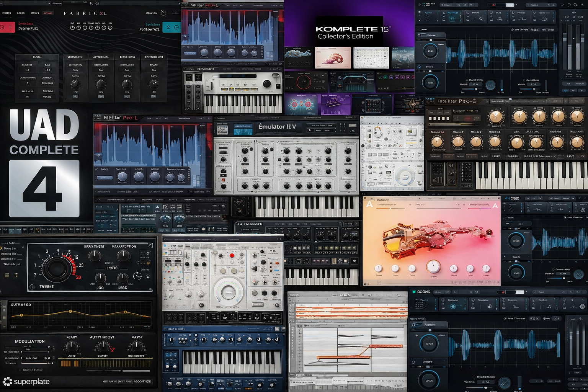The width and height of the screenshot is (588, 392).
Task: Click the FabFilter Pro-C title logo
Action: point(457,101)
